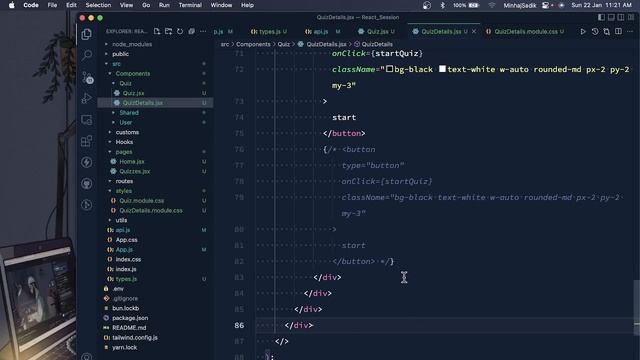Click the open changes icon in editor toolbar
Viewport: 640px width, 360px height.
[607, 31]
